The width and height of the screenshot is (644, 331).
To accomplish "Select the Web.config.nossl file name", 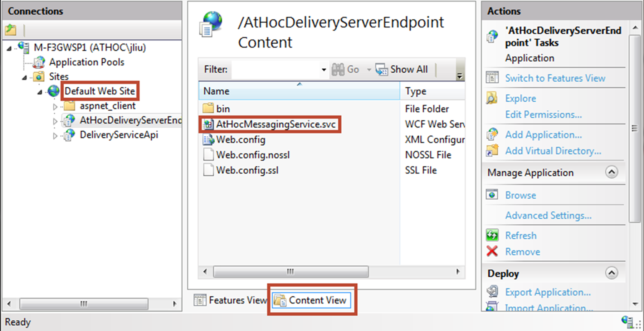I will [253, 155].
